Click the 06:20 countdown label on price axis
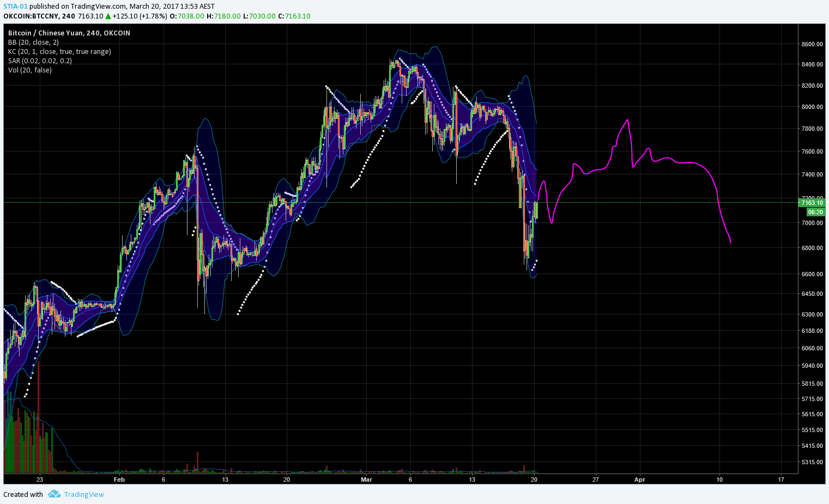The image size is (829, 504). (x=815, y=212)
